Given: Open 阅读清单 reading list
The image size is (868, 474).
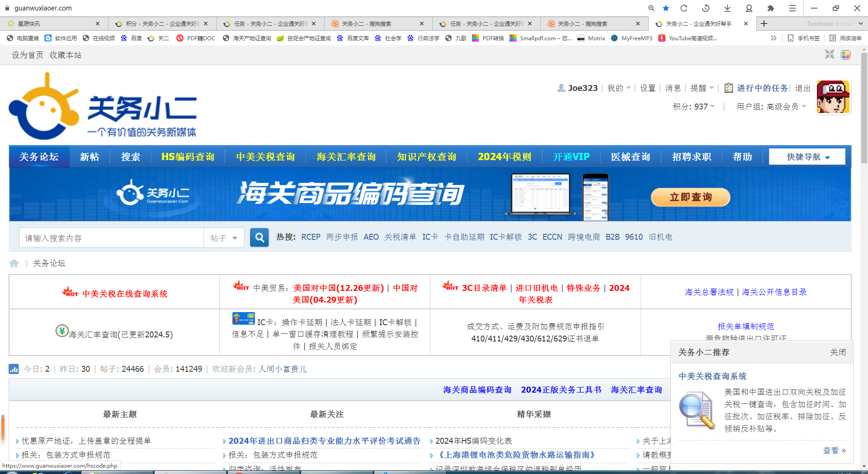Looking at the screenshot, I should point(845,38).
